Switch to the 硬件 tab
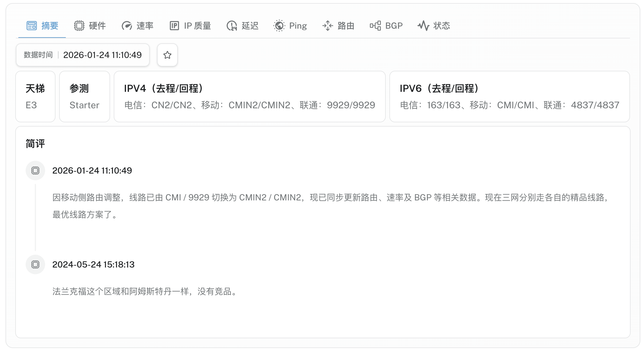This screenshot has width=644, height=352. [97, 26]
